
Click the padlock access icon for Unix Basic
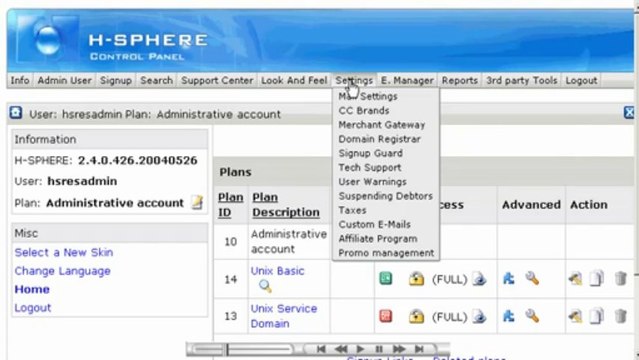(416, 279)
